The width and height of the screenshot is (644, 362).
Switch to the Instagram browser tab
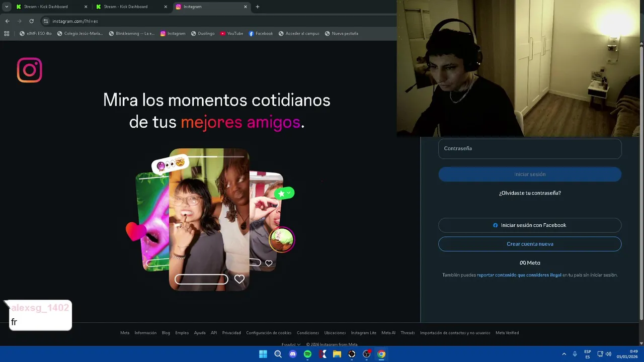pos(211,7)
